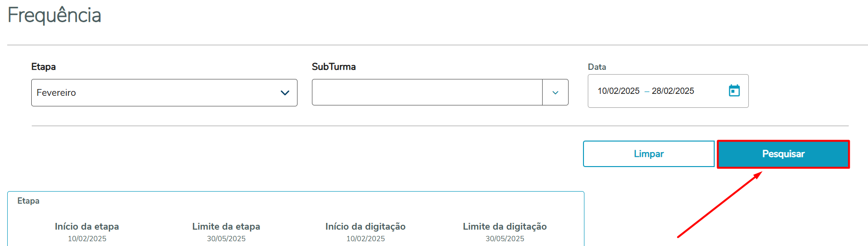
Task: Click the chevron in the Etapa select
Action: [285, 92]
